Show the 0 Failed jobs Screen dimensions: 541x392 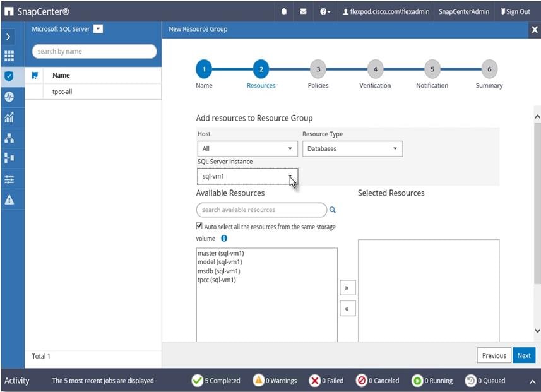[x=326, y=381]
